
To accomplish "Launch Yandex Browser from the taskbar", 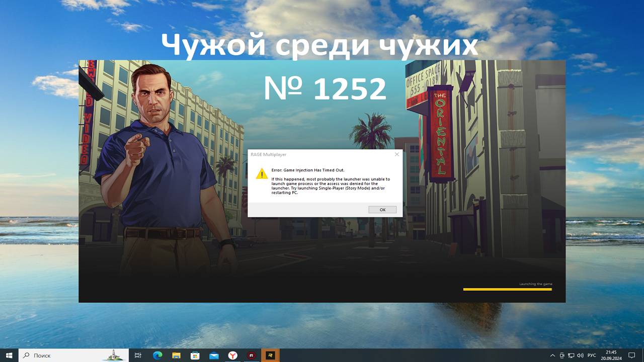I will [233, 355].
